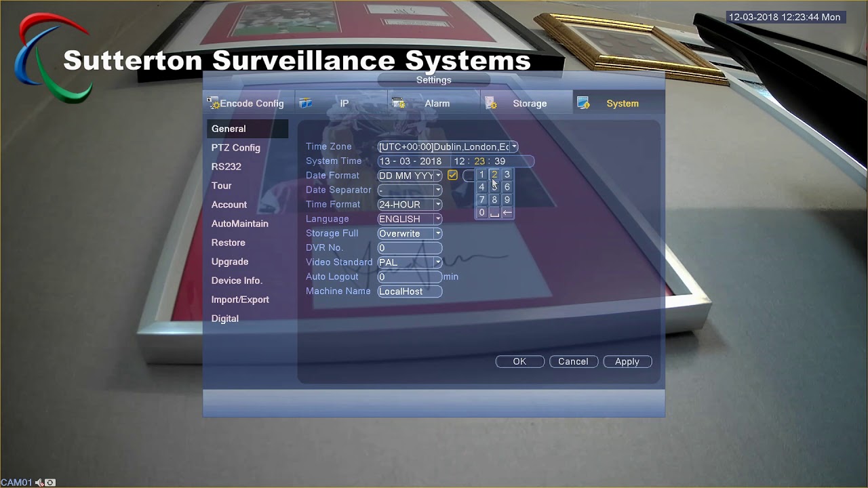
Task: Click the Storage tab icon
Action: point(491,103)
